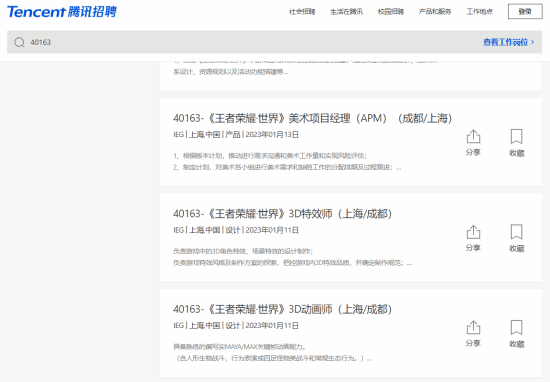
Task: Open the 生活在腾讯 menu item
Action: [x=346, y=12]
